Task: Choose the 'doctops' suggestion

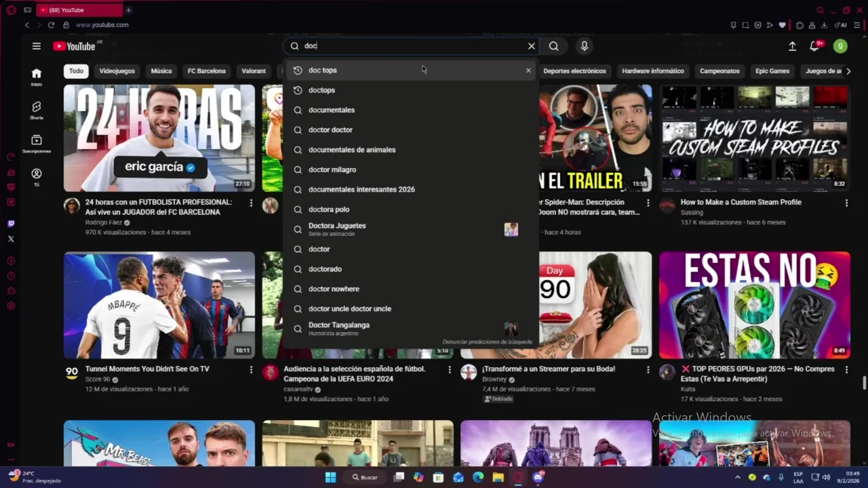Action: 410,90
